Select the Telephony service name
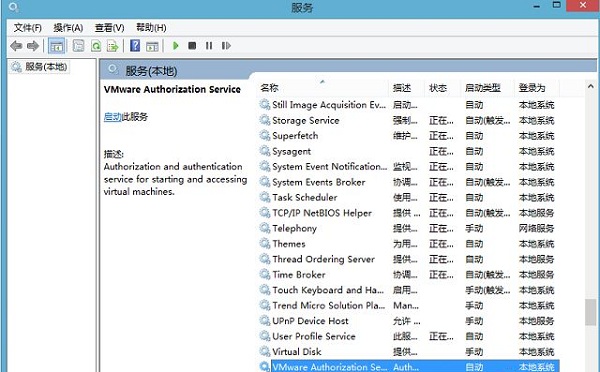 click(295, 229)
